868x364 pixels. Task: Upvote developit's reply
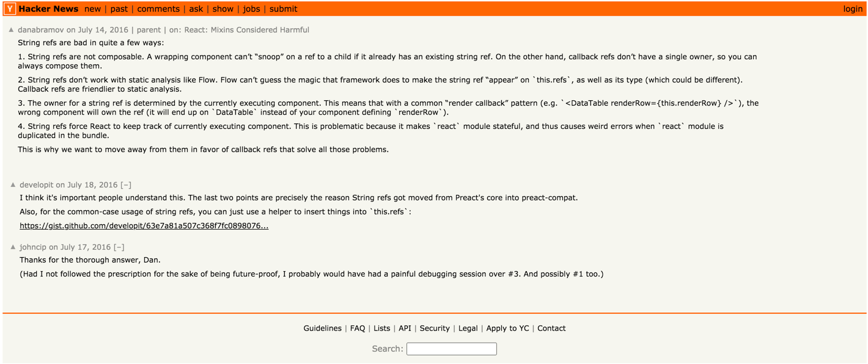[13, 184]
